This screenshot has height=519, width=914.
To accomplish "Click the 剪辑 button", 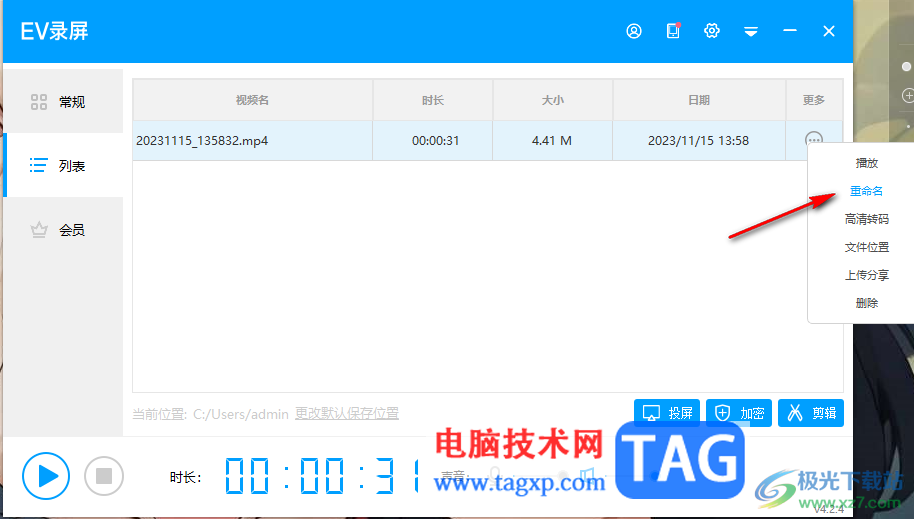I will [x=811, y=413].
